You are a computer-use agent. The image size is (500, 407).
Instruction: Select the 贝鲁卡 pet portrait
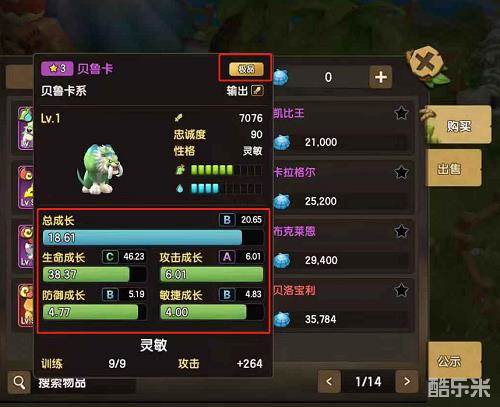click(x=100, y=169)
